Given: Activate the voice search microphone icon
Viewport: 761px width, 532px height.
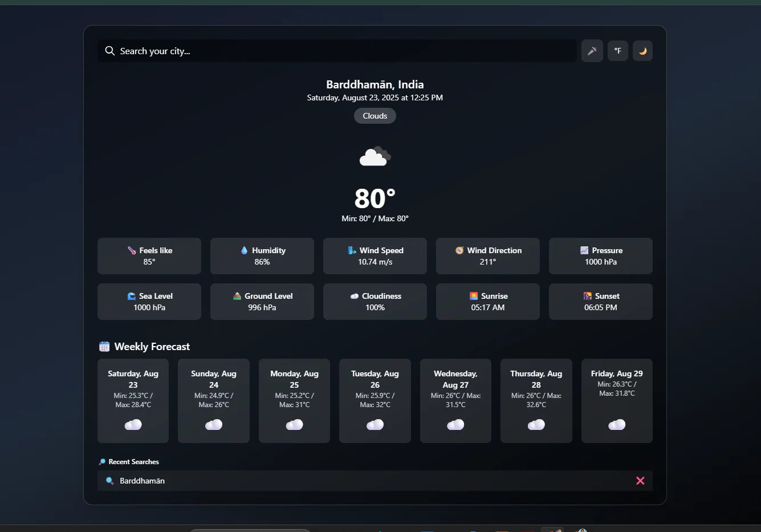Looking at the screenshot, I should (x=592, y=51).
